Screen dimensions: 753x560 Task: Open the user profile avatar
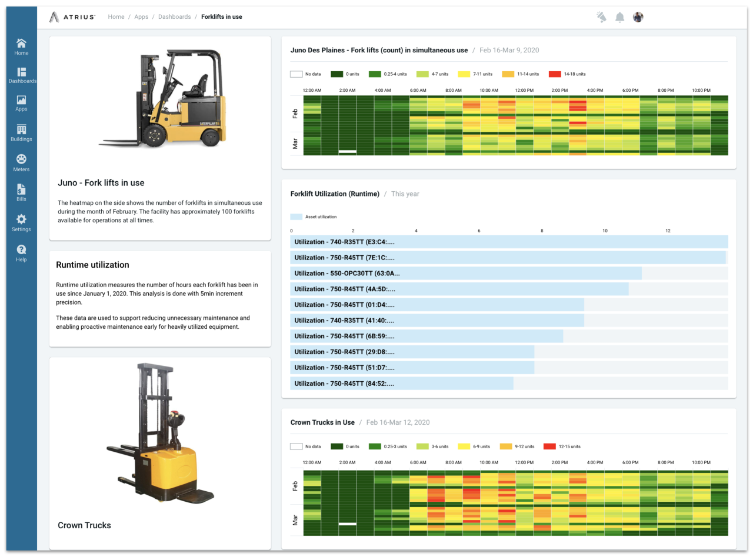(638, 17)
